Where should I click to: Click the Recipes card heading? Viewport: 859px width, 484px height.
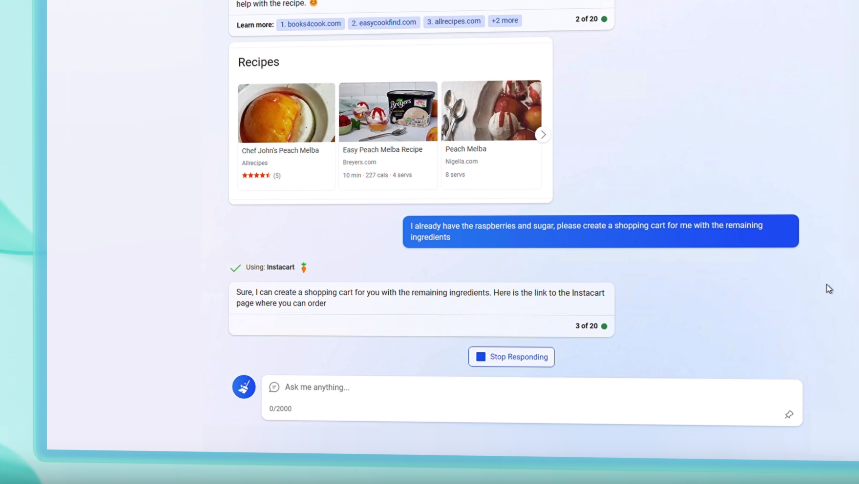pos(259,62)
